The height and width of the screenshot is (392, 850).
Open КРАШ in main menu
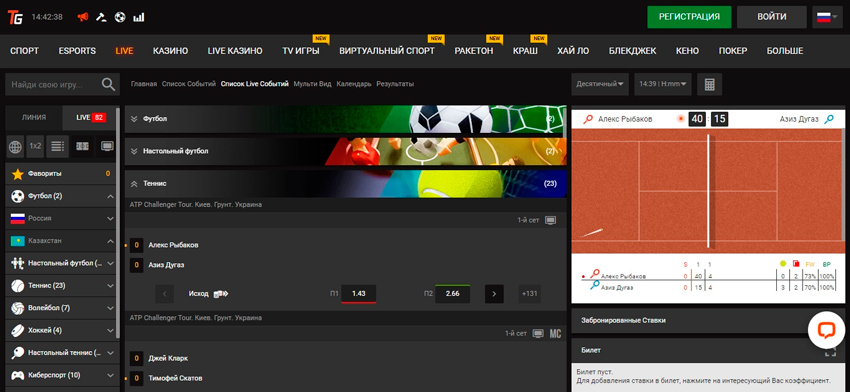point(525,51)
